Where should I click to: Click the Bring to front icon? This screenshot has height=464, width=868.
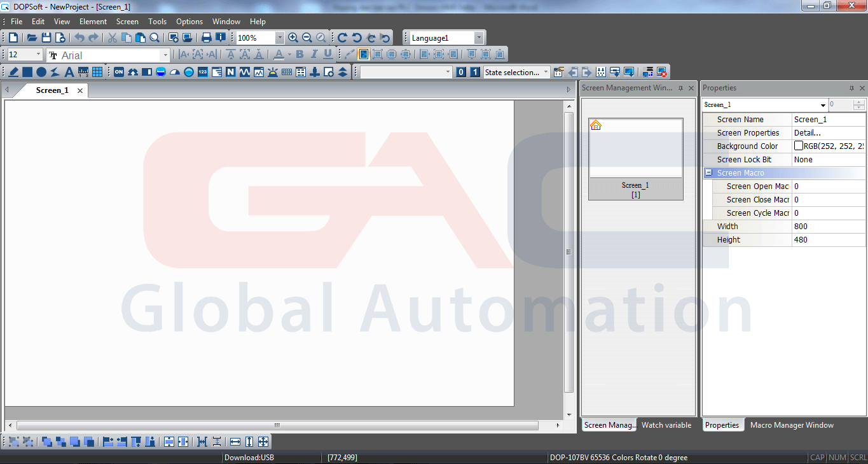[x=47, y=441]
